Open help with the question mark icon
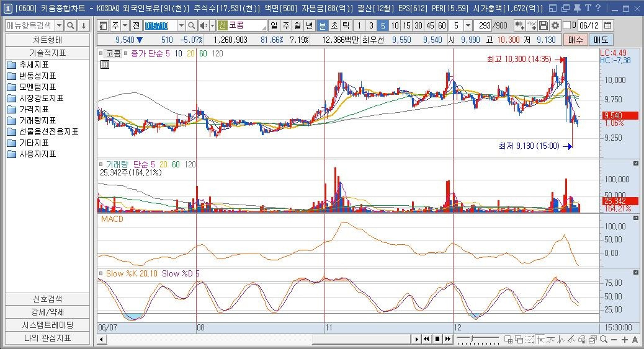The image size is (644, 349). coord(598,8)
